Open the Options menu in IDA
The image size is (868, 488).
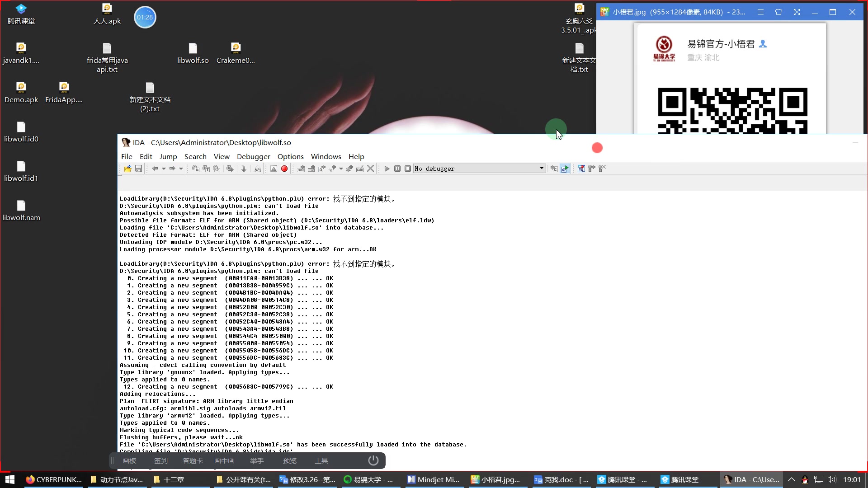pos(291,156)
